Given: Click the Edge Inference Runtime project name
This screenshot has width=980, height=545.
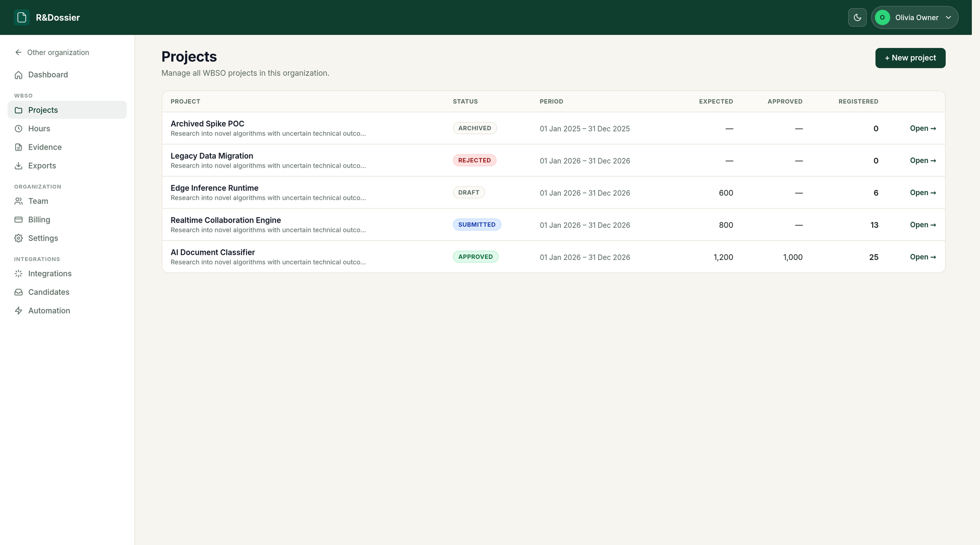Looking at the screenshot, I should pos(214,188).
